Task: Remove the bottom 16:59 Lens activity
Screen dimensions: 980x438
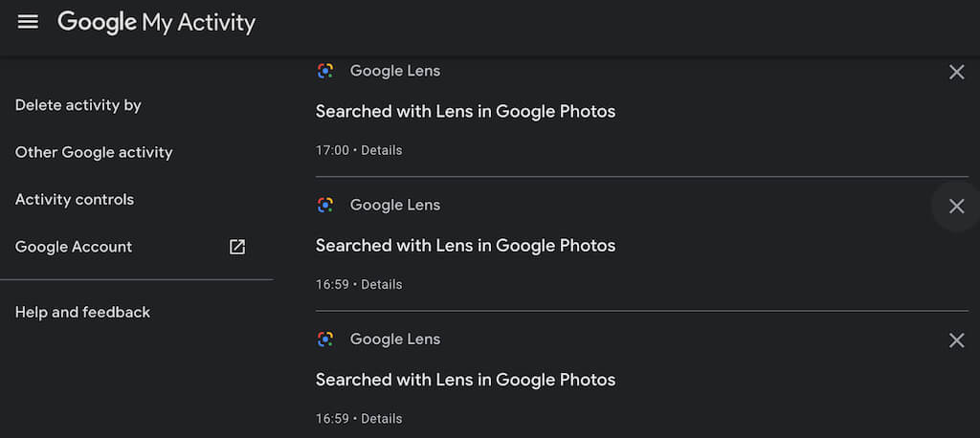Action: 955,339
